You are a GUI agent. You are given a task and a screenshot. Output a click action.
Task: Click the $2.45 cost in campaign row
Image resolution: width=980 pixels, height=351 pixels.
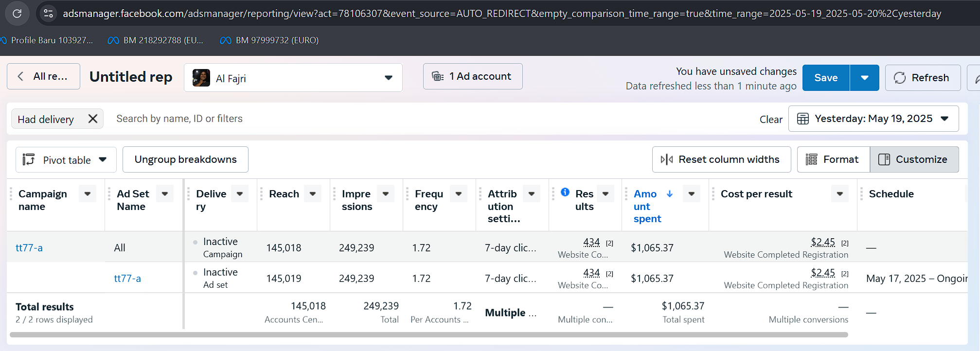pos(823,242)
